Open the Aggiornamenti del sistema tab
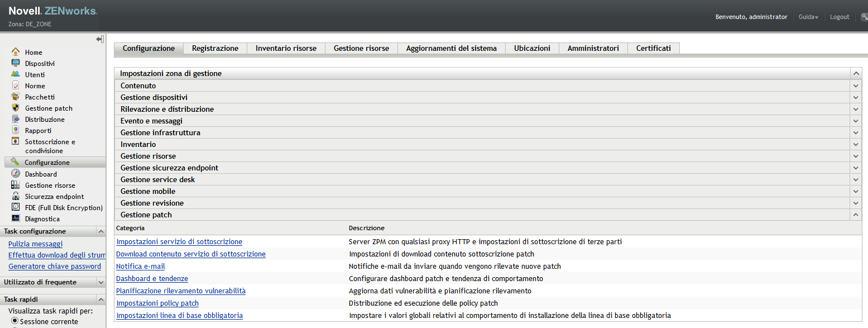This screenshot has height=328, width=868. [x=451, y=49]
